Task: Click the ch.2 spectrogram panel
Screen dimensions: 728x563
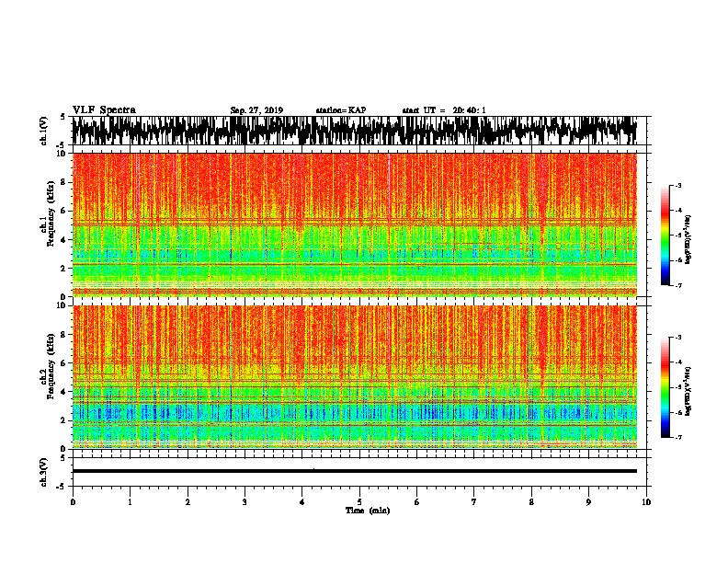Action: (355, 377)
